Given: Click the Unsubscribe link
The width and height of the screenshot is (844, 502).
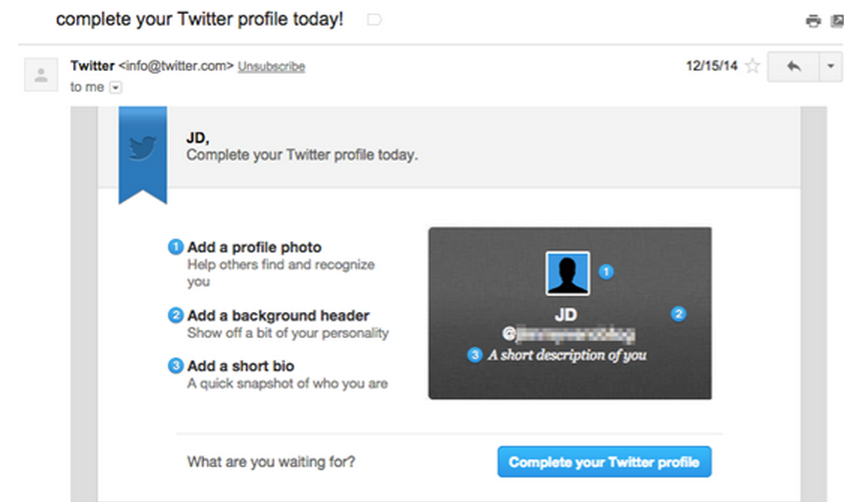Looking at the screenshot, I should coord(271,66).
